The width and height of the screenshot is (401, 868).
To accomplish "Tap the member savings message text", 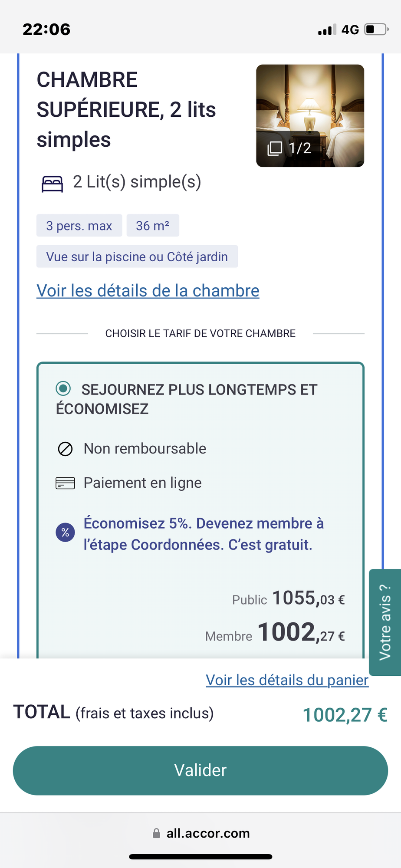I will click(x=204, y=534).
